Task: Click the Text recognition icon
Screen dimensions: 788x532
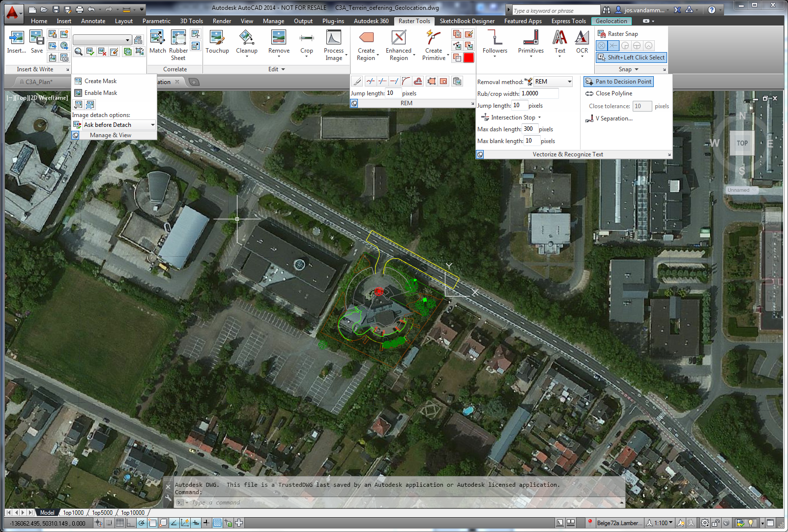Action: [560, 37]
